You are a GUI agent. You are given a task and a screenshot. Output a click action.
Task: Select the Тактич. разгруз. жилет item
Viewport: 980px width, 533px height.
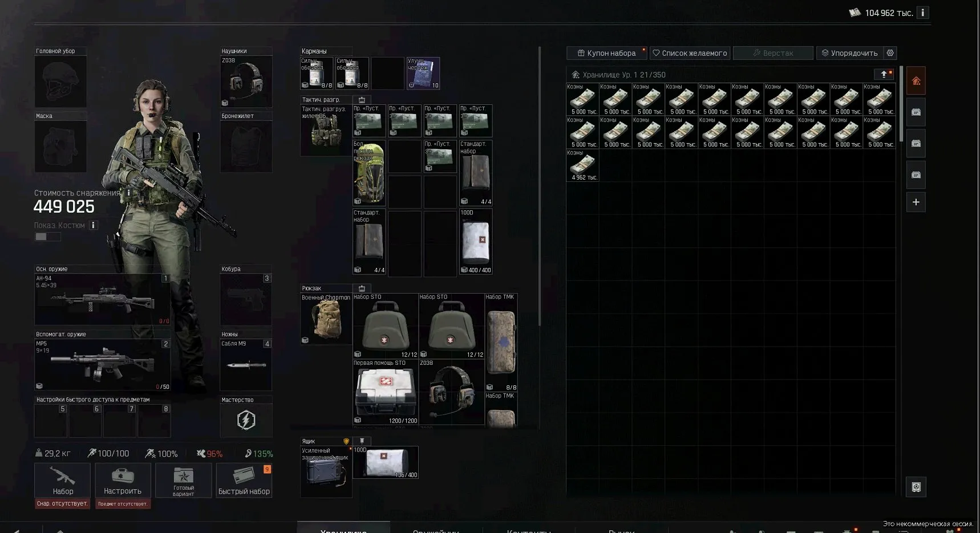326,131
